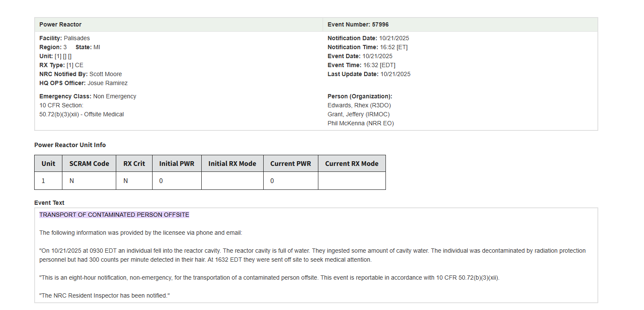
Task: Click the "Event Text" heading
Action: [x=49, y=203]
